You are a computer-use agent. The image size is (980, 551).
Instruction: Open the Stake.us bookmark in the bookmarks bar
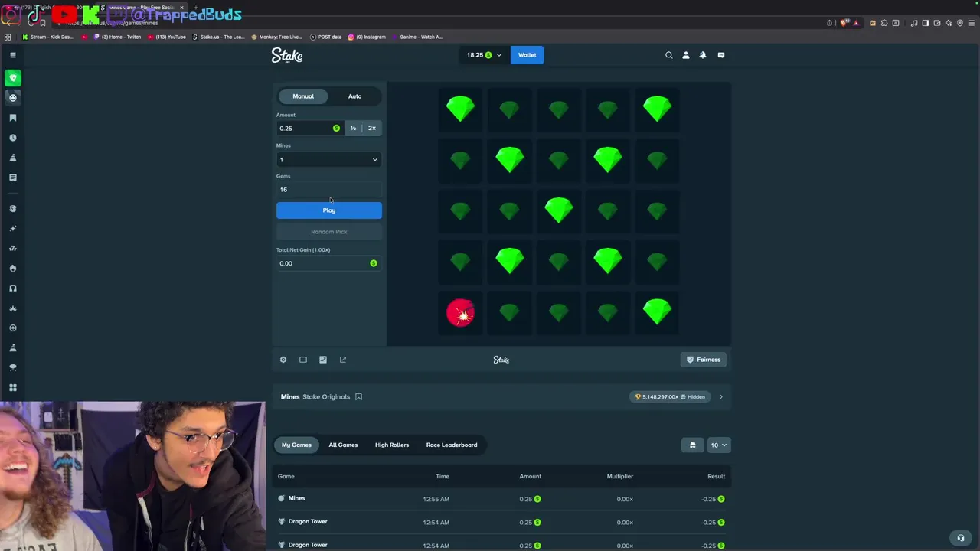tap(218, 37)
